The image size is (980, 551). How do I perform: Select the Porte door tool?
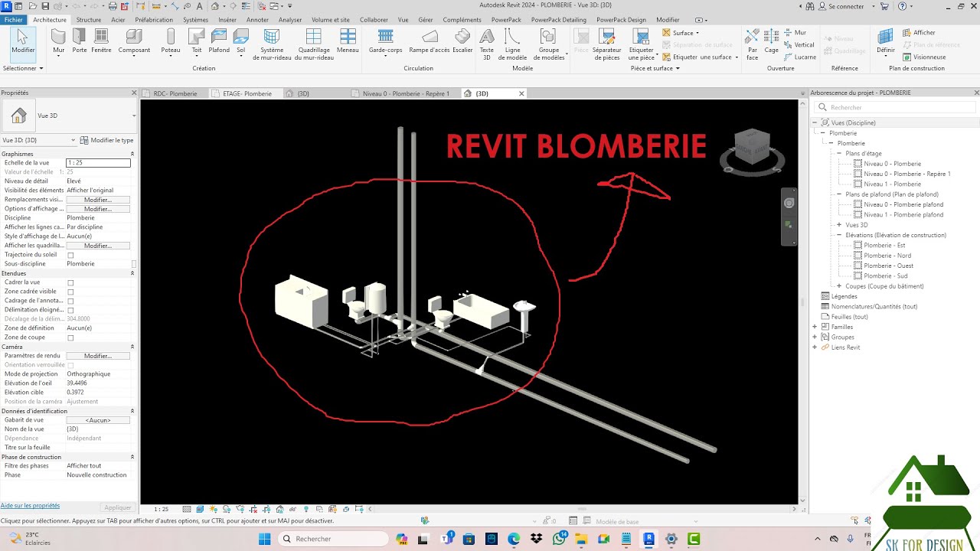79,41
